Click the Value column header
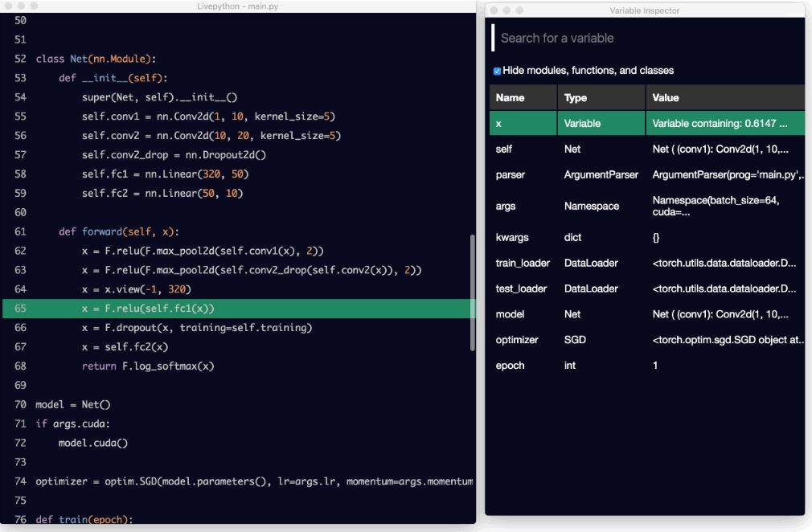 725,98
